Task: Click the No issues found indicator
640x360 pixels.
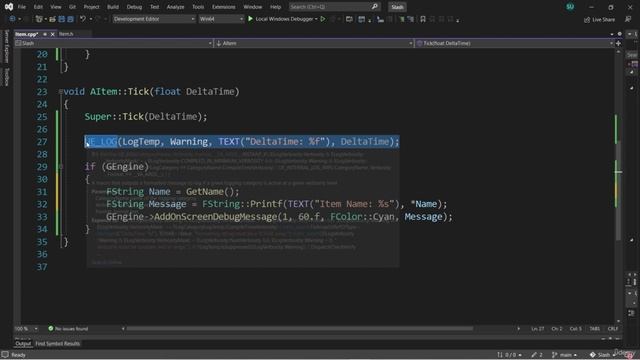Action: point(68,329)
